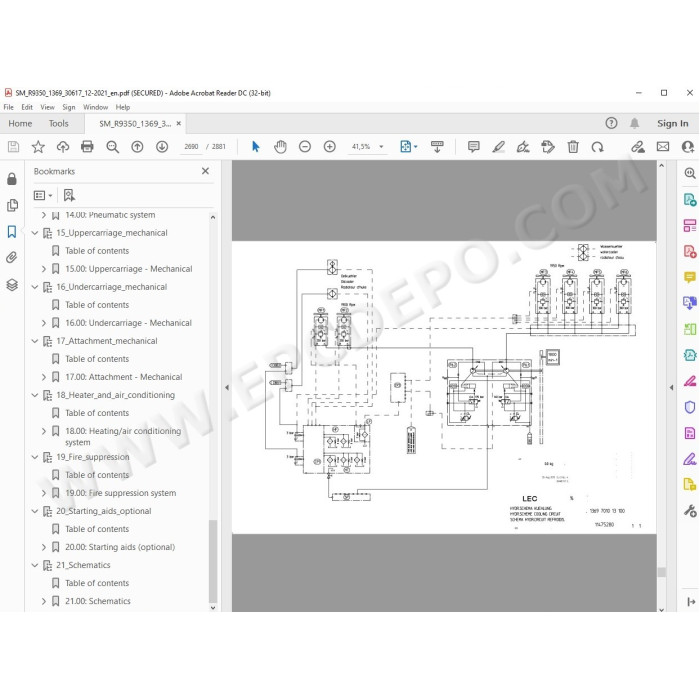
Task: Click the page number input field
Action: (x=191, y=146)
